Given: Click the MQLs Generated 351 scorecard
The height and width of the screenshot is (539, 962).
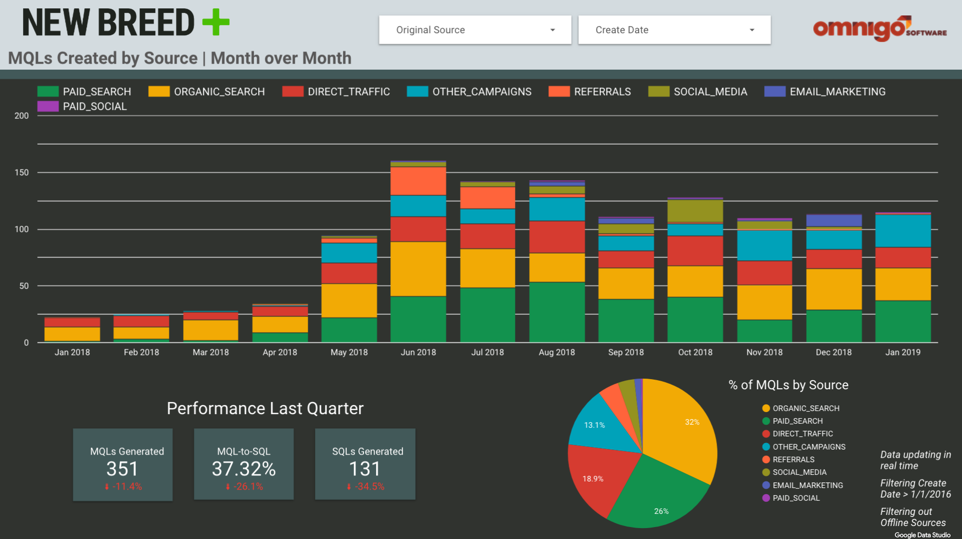Looking at the screenshot, I should pyautogui.click(x=123, y=465).
